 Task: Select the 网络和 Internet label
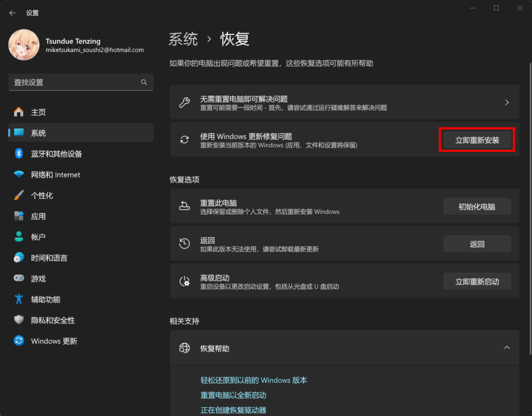56,175
